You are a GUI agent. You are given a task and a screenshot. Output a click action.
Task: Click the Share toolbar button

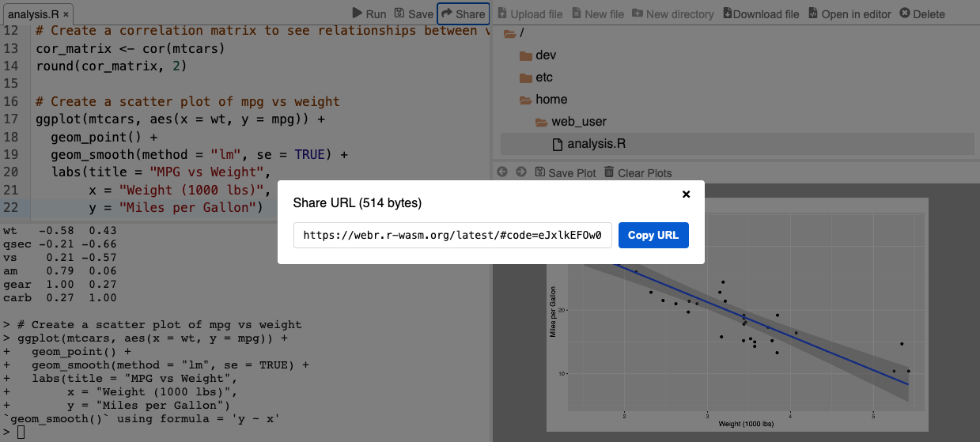click(464, 13)
